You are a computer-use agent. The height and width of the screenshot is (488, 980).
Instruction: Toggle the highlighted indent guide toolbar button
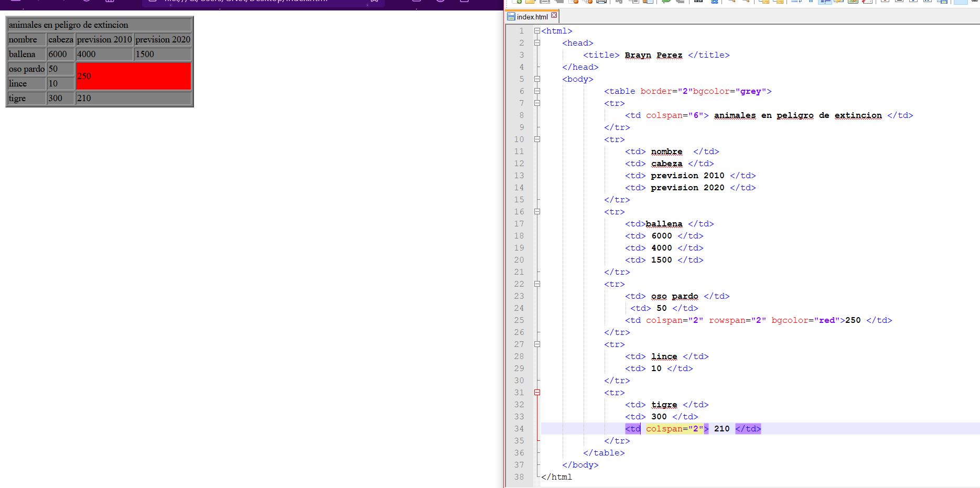[x=825, y=2]
